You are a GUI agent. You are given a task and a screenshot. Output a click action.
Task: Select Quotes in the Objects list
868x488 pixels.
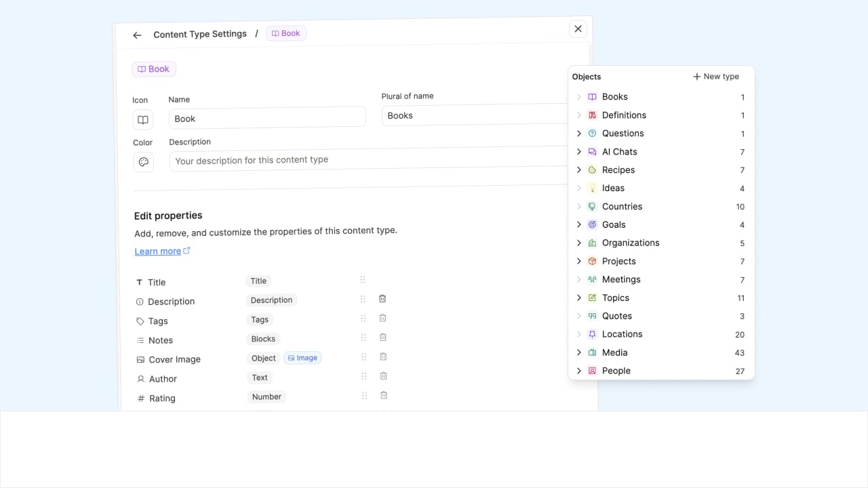click(x=616, y=316)
